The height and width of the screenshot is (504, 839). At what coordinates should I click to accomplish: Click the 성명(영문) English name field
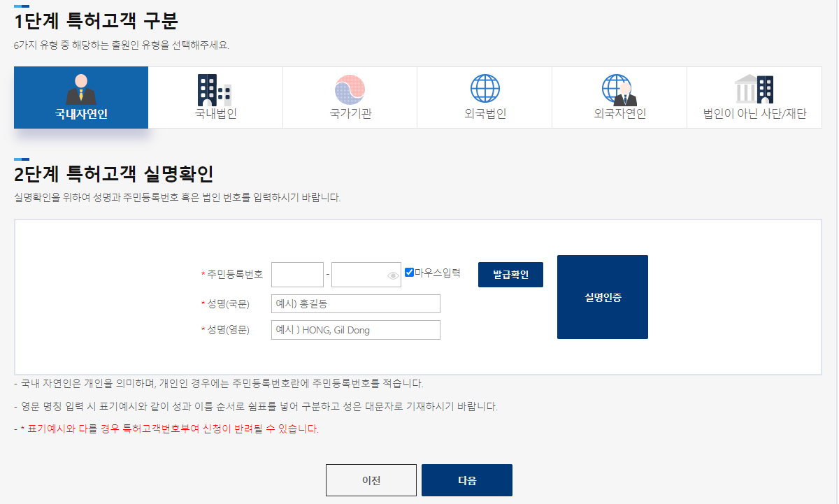[355, 329]
